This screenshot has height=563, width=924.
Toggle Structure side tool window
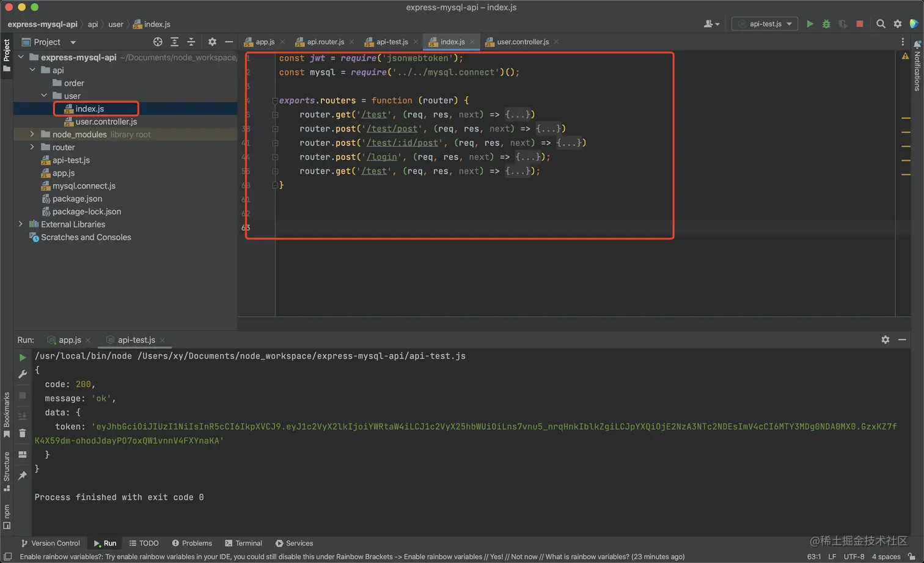(x=7, y=471)
